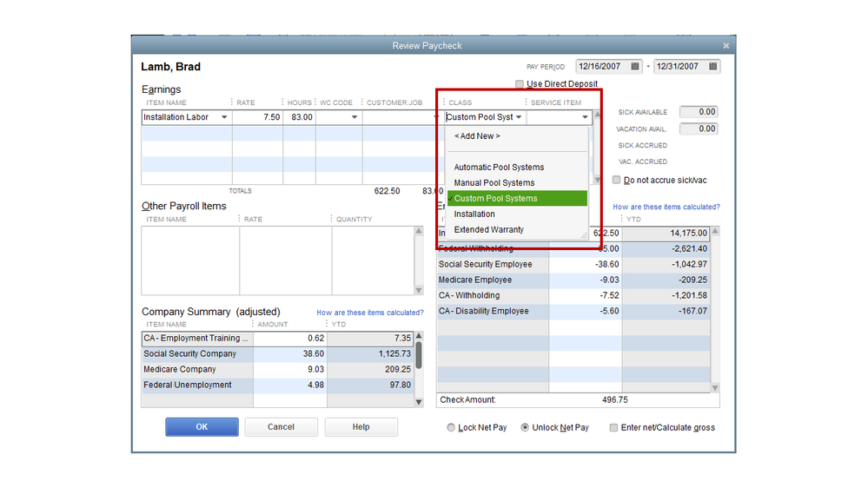Select the Medicare Employee row
This screenshot has height=488, width=868.
[573, 280]
